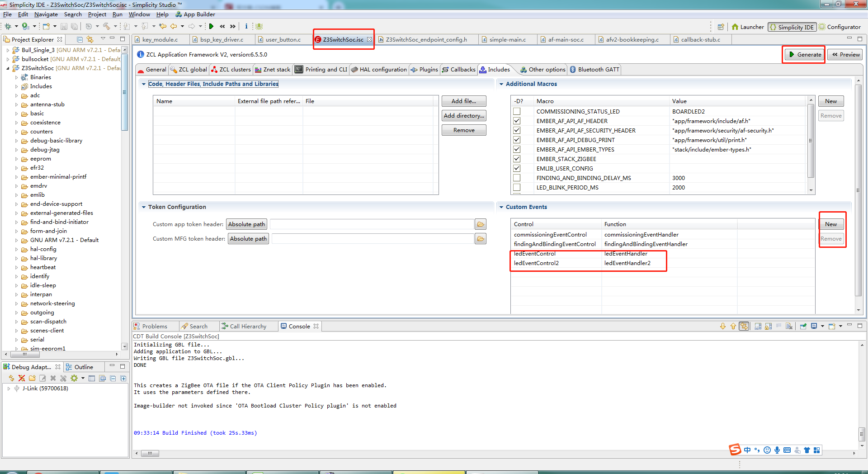Toggle Link with Editor in Project Explorer

90,39
